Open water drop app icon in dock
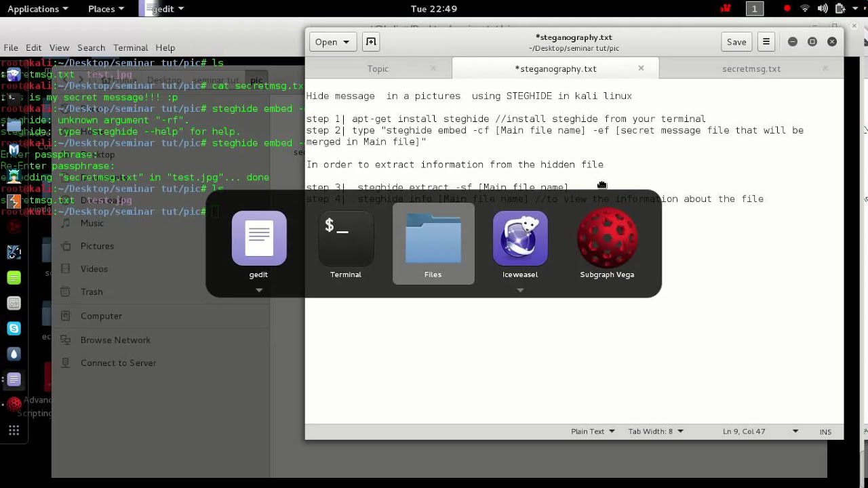 pyautogui.click(x=14, y=354)
